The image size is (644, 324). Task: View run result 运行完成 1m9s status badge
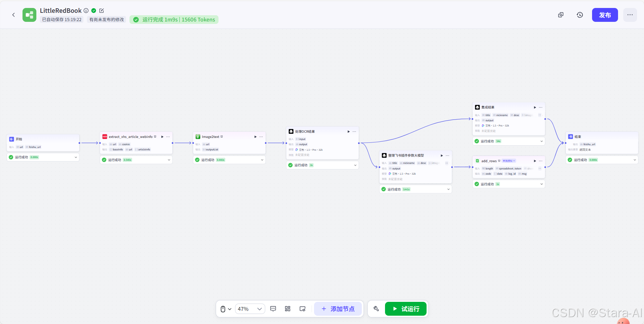click(174, 20)
